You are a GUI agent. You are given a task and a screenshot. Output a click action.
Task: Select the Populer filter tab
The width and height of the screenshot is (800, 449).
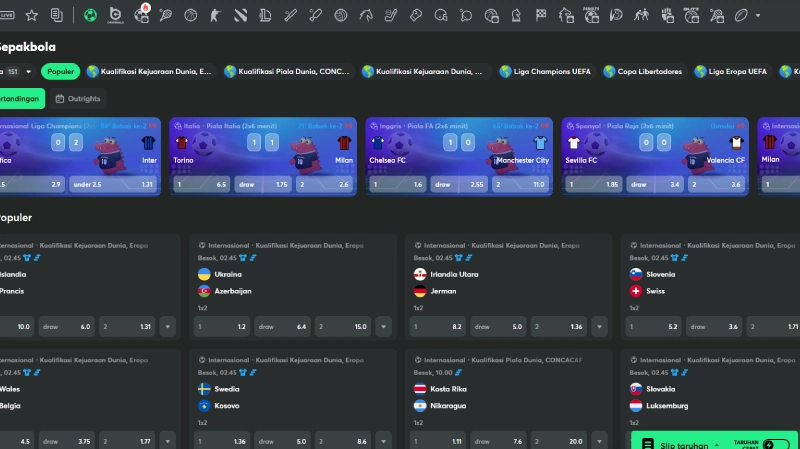[61, 71]
